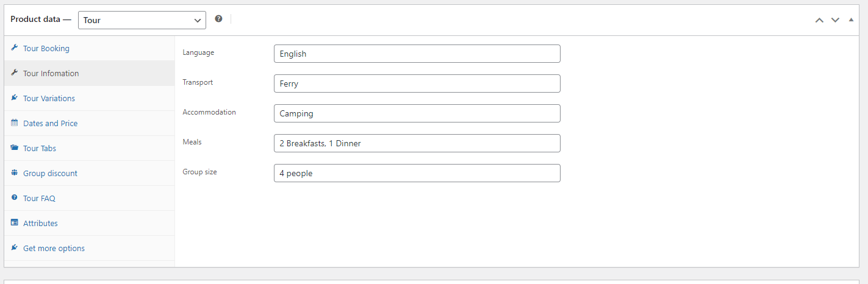This screenshot has width=868, height=284.
Task: Focus the Accommodation field containing Camping
Action: pos(417,113)
